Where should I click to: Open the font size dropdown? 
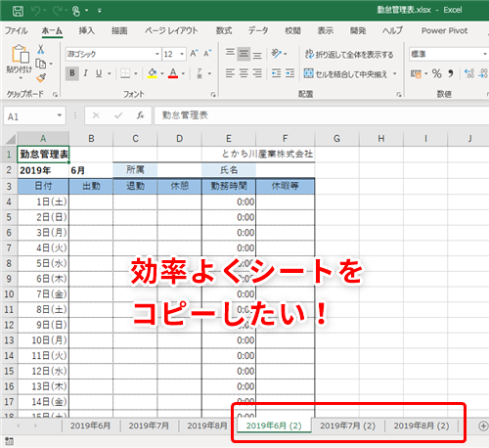182,54
